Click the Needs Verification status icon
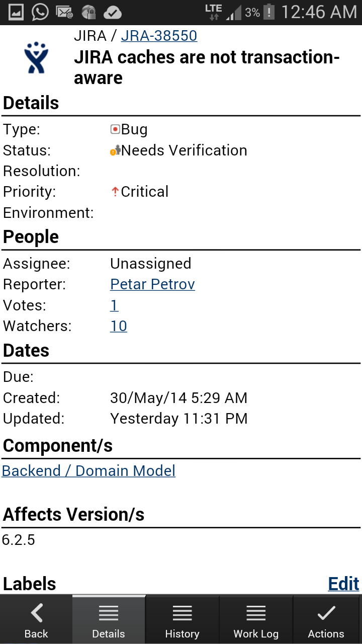The height and width of the screenshot is (644, 362). click(115, 150)
